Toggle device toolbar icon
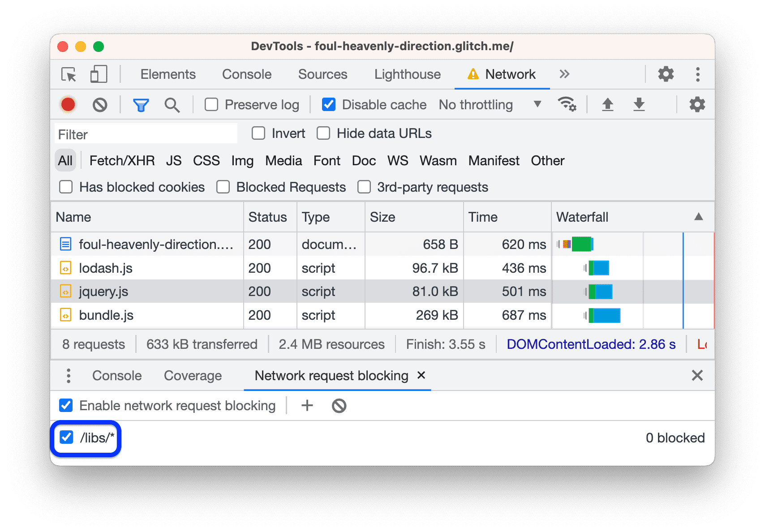This screenshot has width=765, height=532. click(99, 74)
